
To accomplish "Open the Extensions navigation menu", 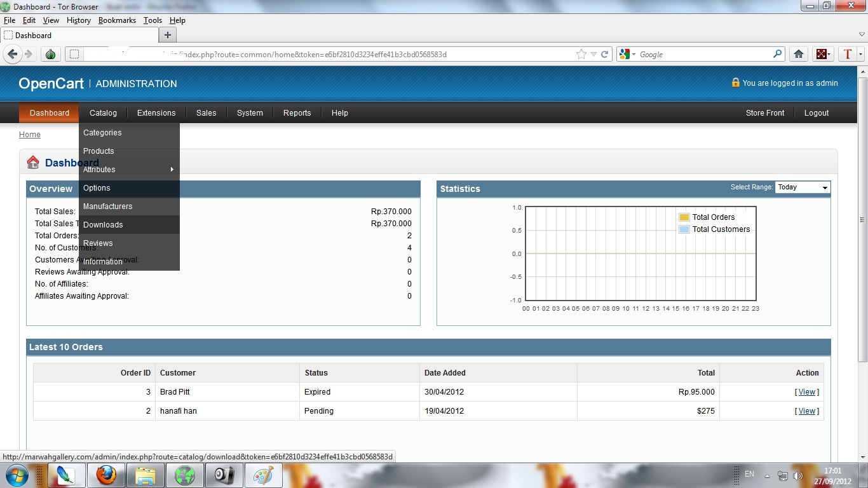I will (x=156, y=113).
